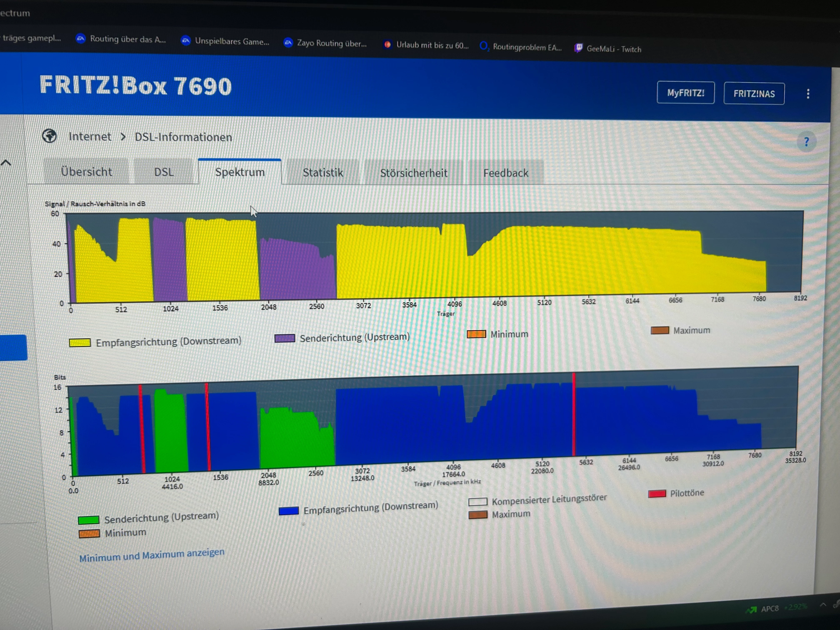
Task: Open the 'Routingproblem EA...' bookmark
Action: tap(521, 47)
